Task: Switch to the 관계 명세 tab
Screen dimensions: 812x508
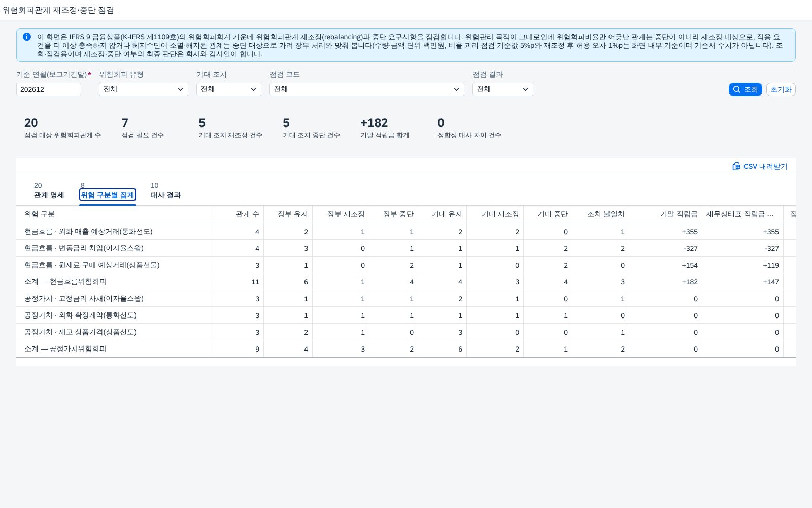Action: 49,191
